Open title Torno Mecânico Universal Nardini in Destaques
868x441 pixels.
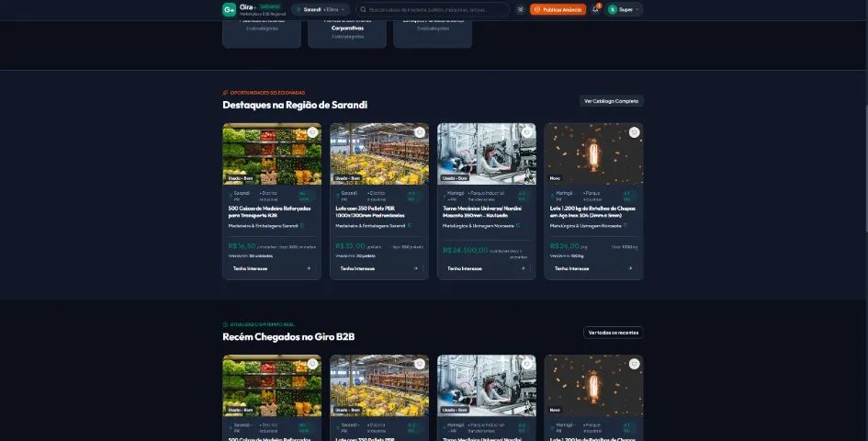click(x=481, y=211)
